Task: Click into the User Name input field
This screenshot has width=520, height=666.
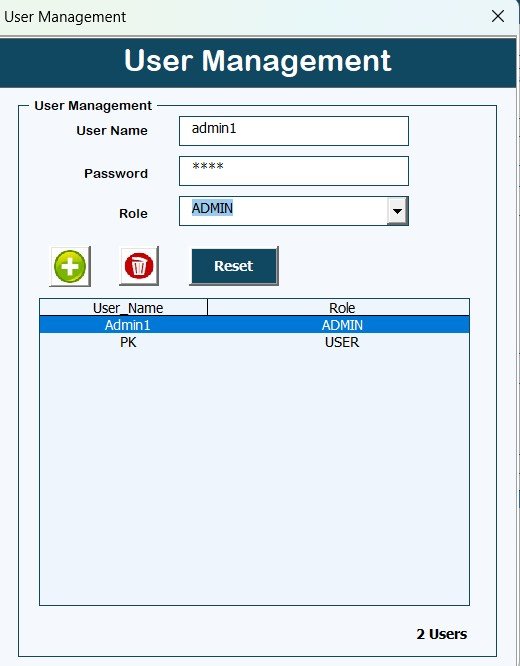Action: click(294, 131)
